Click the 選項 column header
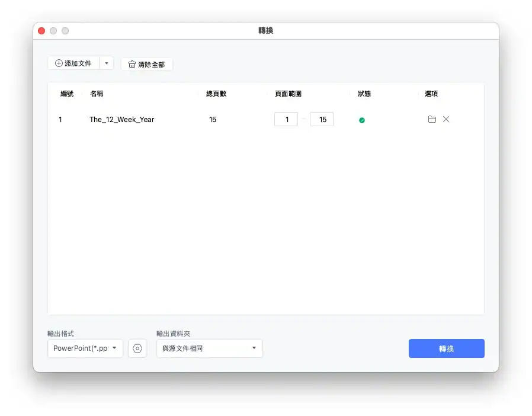This screenshot has height=416, width=532. (x=431, y=94)
